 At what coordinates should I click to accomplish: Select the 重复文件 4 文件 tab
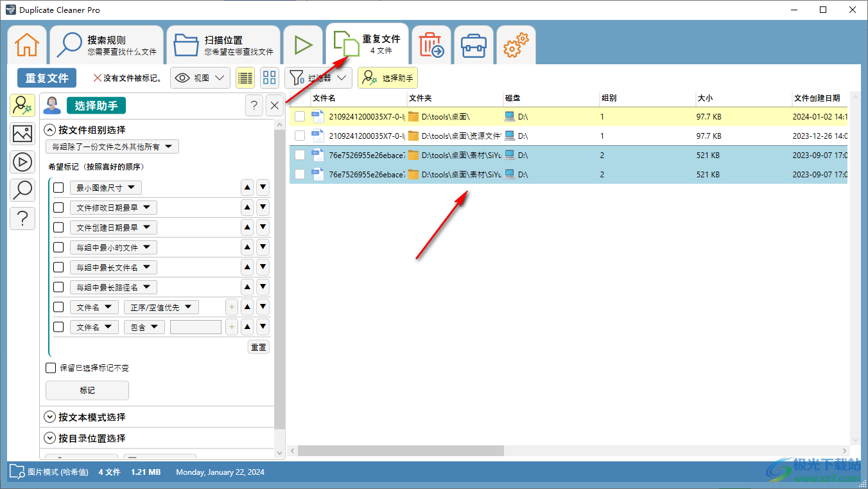coord(367,44)
